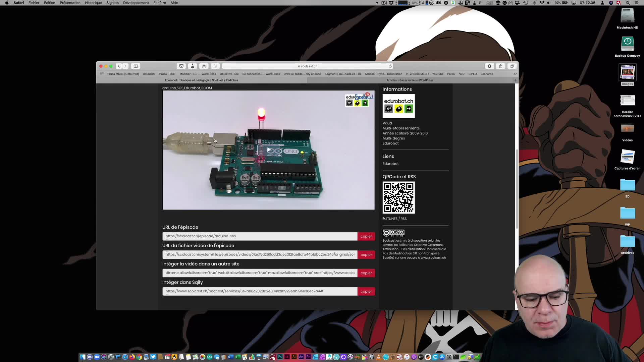
Task: Copy the Intégrer dans Sqily link
Action: (x=366, y=291)
